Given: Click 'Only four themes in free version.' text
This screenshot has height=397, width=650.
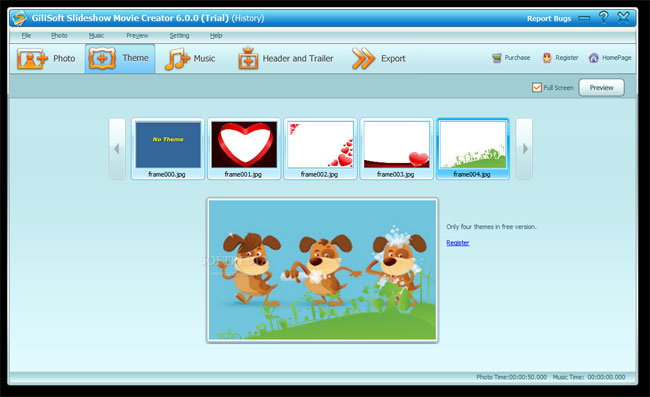Looking at the screenshot, I should tap(491, 227).
